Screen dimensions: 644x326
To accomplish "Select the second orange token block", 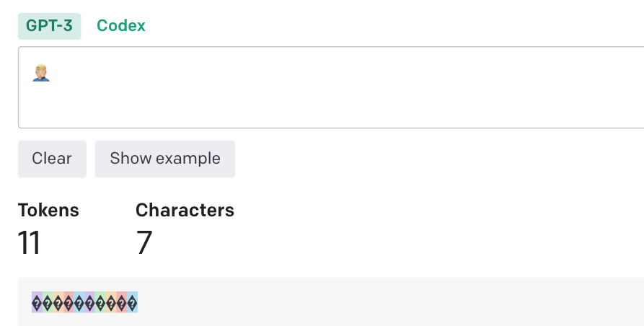I will (111, 303).
